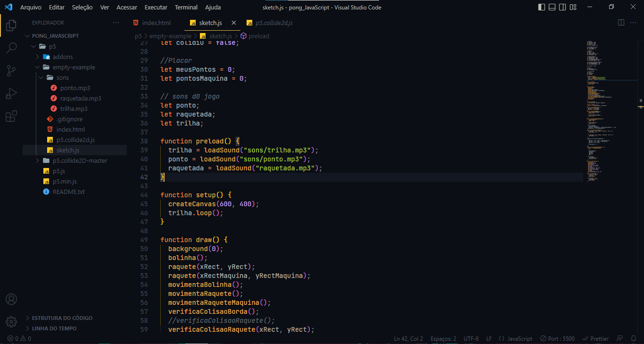Image resolution: width=644 pixels, height=344 pixels.
Task: Open the customize layout icon
Action: pyautogui.click(x=573, y=7)
